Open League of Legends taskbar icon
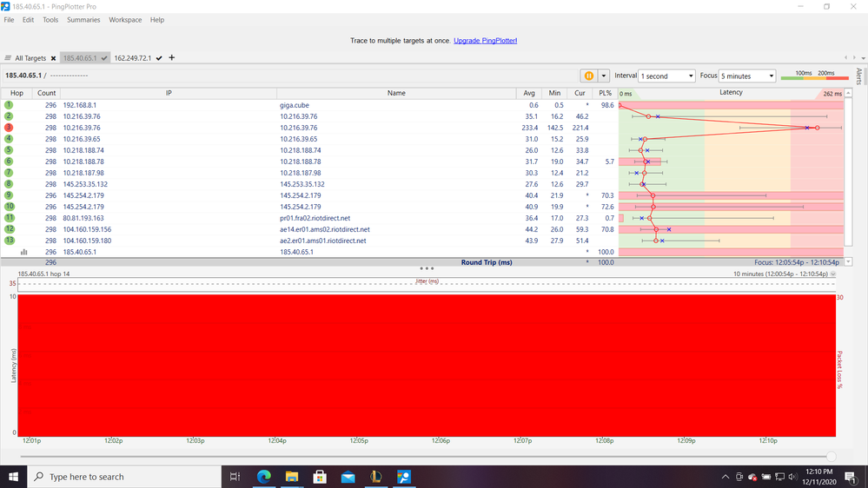The height and width of the screenshot is (488, 868). tap(376, 477)
